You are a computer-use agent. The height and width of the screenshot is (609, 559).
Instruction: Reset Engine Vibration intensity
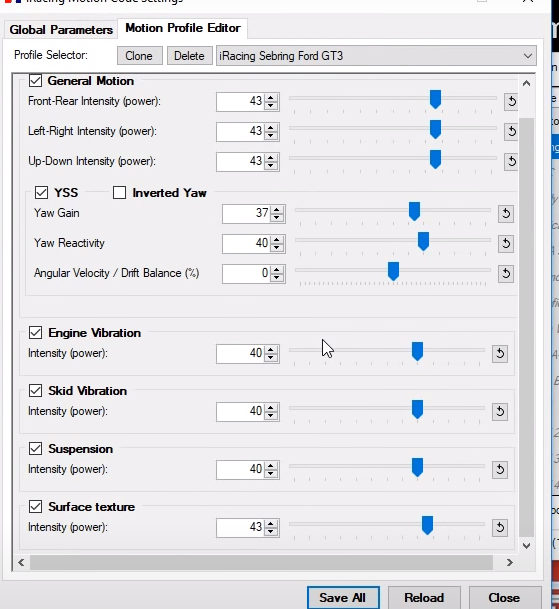coord(500,353)
